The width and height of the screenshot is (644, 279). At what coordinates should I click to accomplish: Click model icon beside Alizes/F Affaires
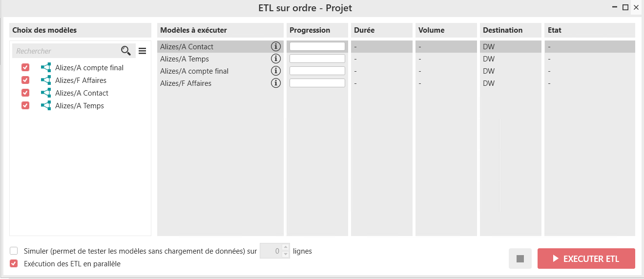[x=46, y=80]
